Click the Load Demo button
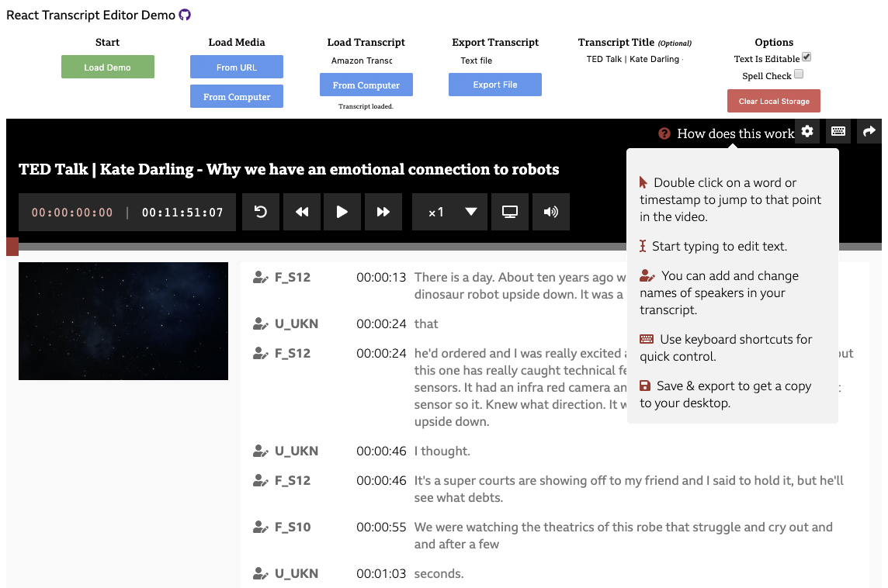The width and height of the screenshot is (888, 588). (x=108, y=67)
